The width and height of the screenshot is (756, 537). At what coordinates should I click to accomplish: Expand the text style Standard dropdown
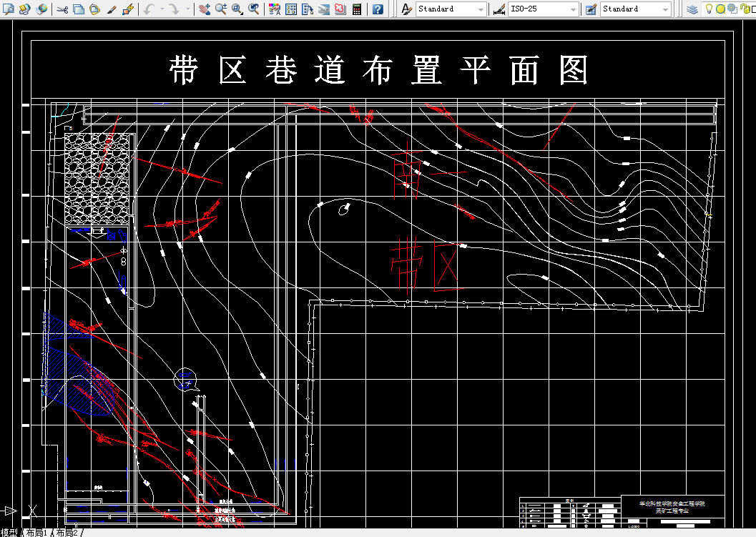click(x=481, y=9)
